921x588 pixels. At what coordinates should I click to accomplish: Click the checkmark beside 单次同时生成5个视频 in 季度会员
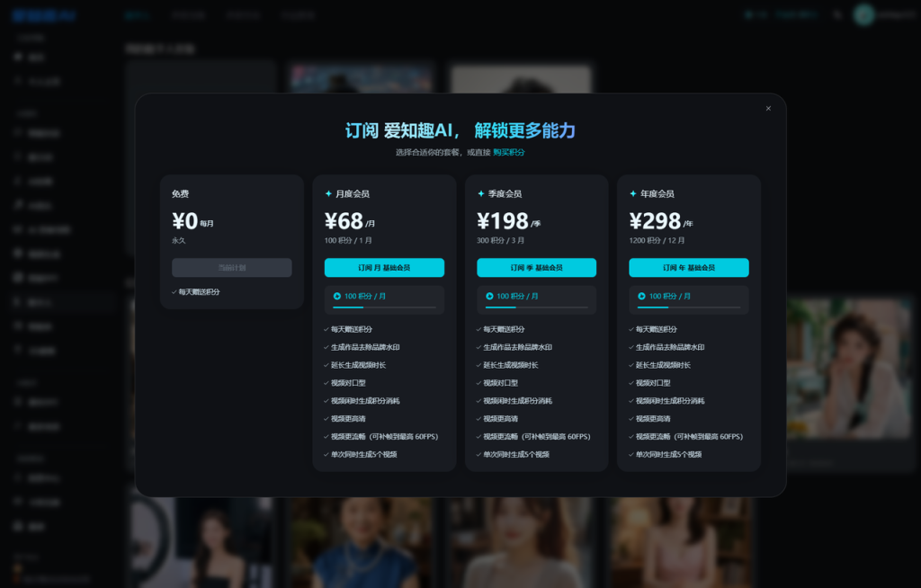pos(478,455)
